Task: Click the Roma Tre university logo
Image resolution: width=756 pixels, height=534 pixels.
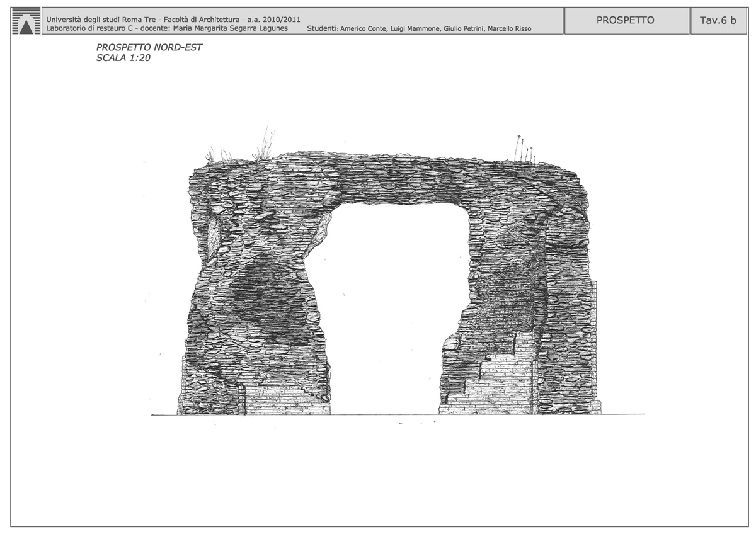Action: (x=25, y=21)
